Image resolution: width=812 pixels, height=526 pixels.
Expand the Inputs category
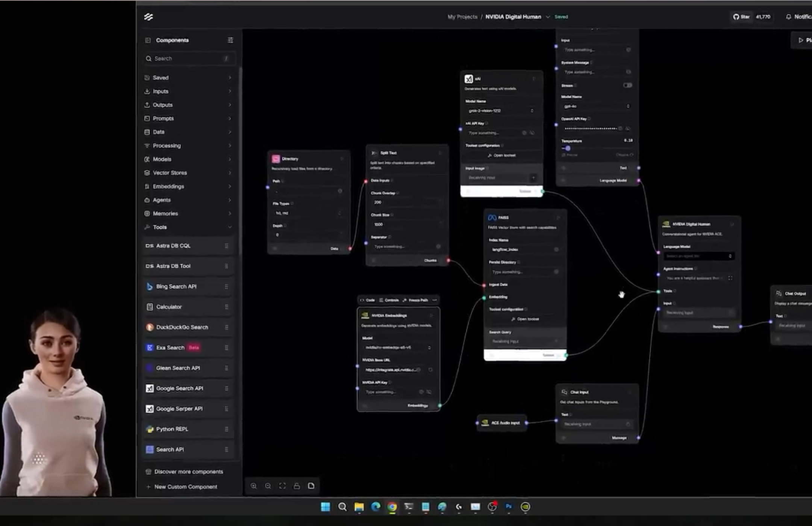pos(188,91)
